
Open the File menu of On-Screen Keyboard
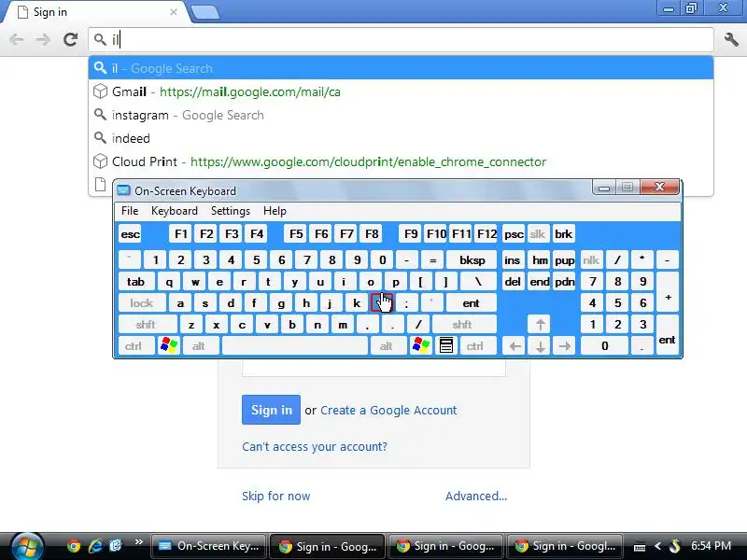coord(130,211)
